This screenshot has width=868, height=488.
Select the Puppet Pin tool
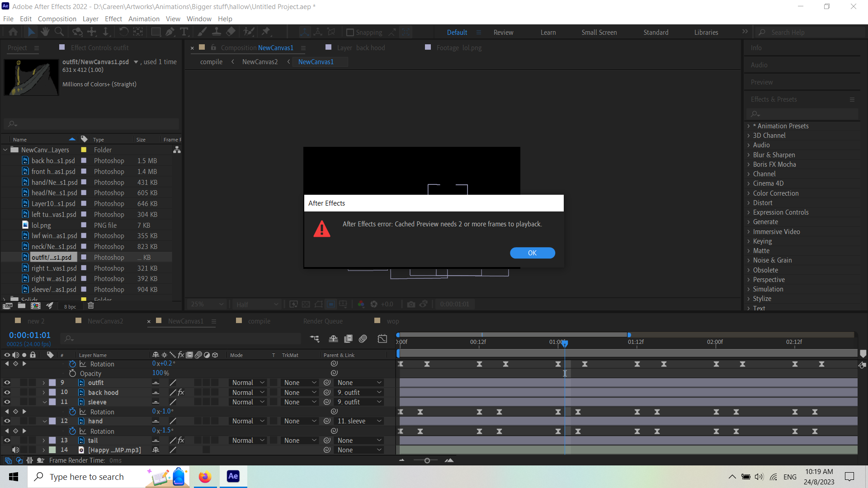(267, 32)
